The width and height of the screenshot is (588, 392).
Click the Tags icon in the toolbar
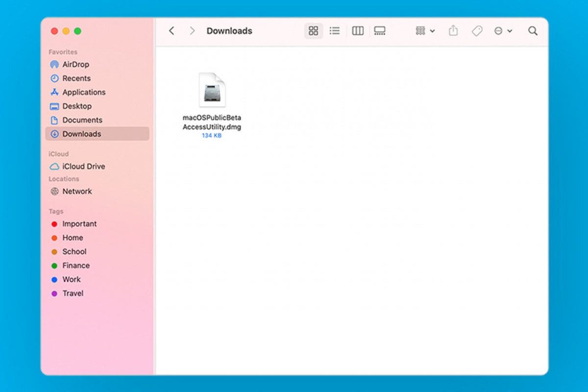[x=477, y=30]
